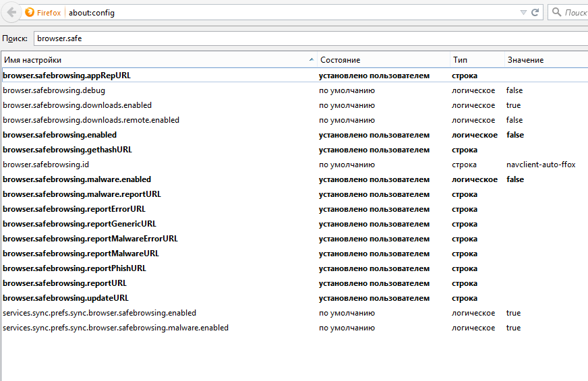The image size is (588, 381).
Task: Click false value of browser.safebrowsing.enabled
Action: point(515,135)
